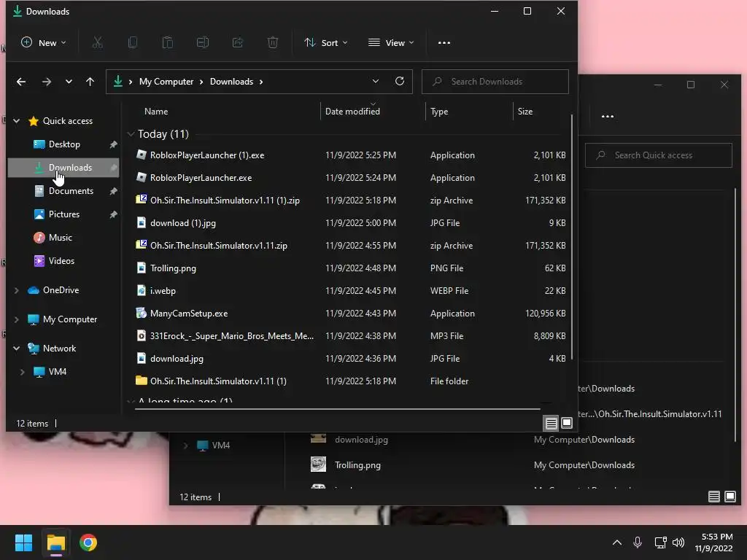747x560 pixels.
Task: Select RobloxPlayerLauncher.exe in the list
Action: click(350, 178)
